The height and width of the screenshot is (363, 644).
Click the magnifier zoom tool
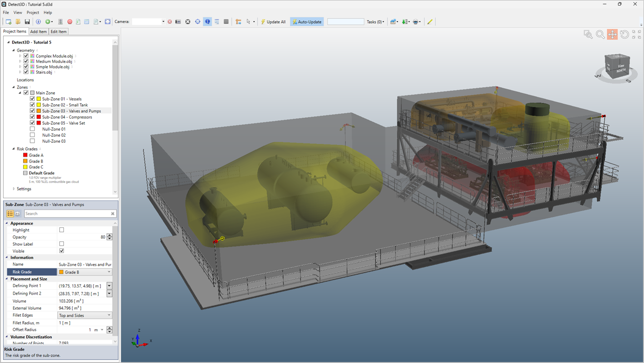pos(600,34)
